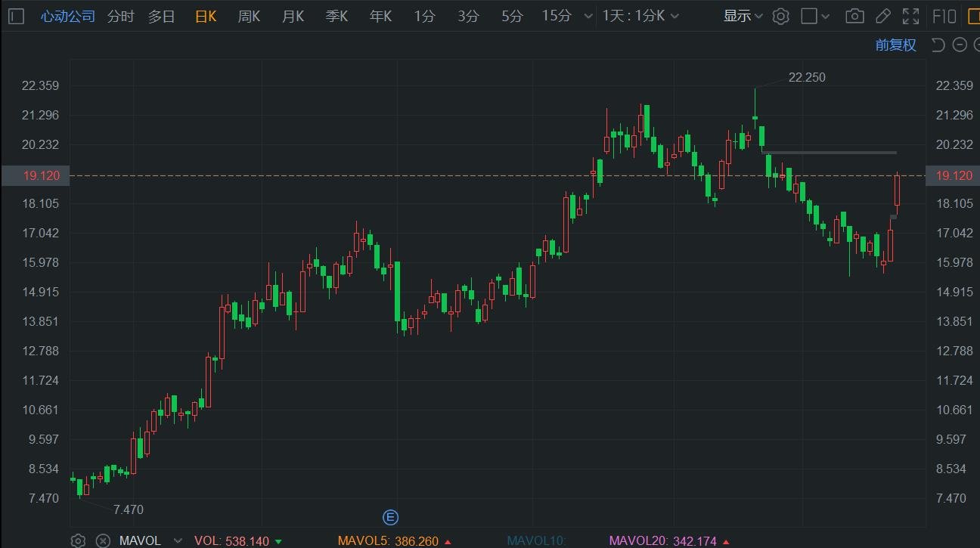Click the 前复权 price adjustment link
Image resolution: width=980 pixels, height=548 pixels.
[x=896, y=45]
